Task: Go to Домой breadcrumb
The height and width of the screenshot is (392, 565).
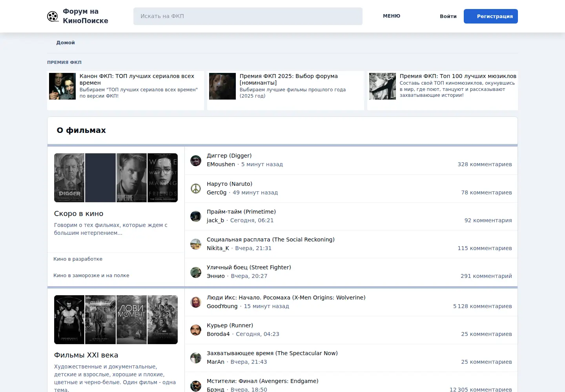Action: [x=66, y=43]
